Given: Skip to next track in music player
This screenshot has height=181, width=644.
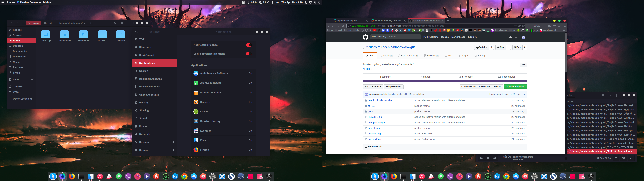Looking at the screenshot, I should click(x=494, y=158).
